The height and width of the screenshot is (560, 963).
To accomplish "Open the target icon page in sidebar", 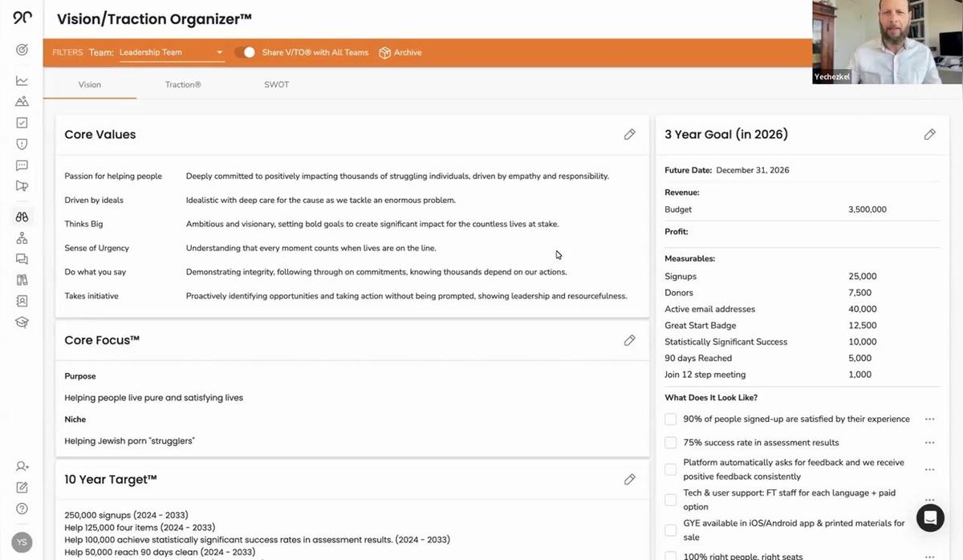I will tap(22, 50).
